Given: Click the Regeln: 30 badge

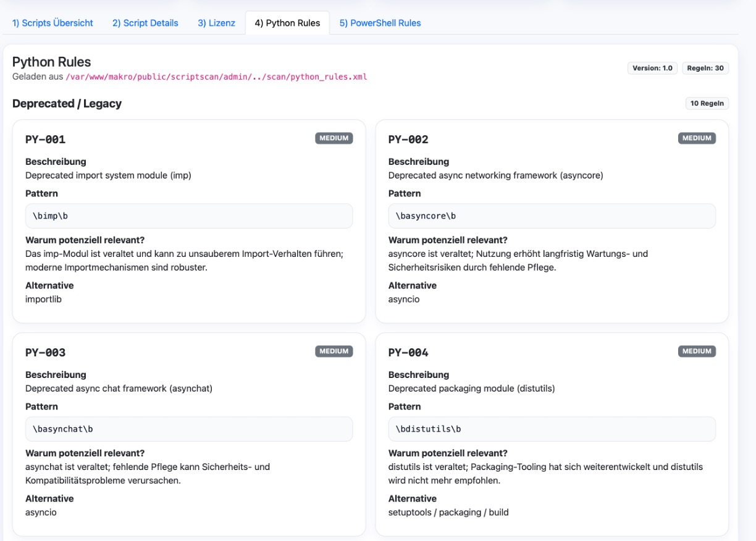Looking at the screenshot, I should [705, 68].
